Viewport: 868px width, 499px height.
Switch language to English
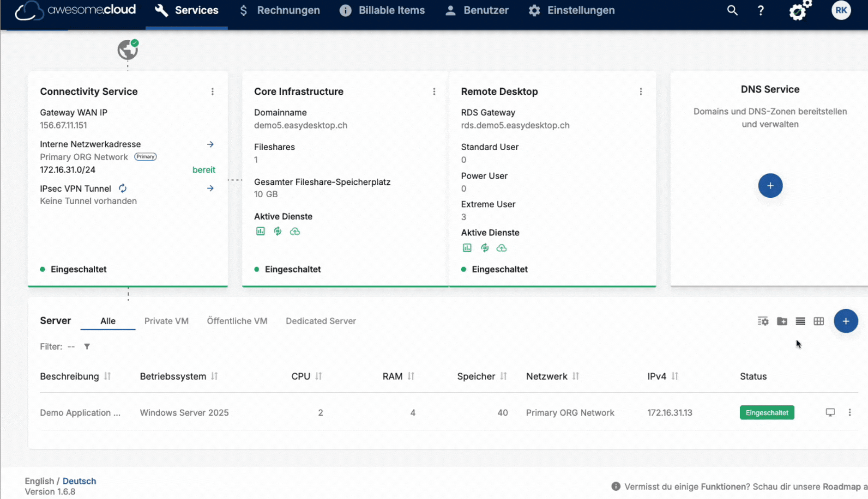pos(39,481)
